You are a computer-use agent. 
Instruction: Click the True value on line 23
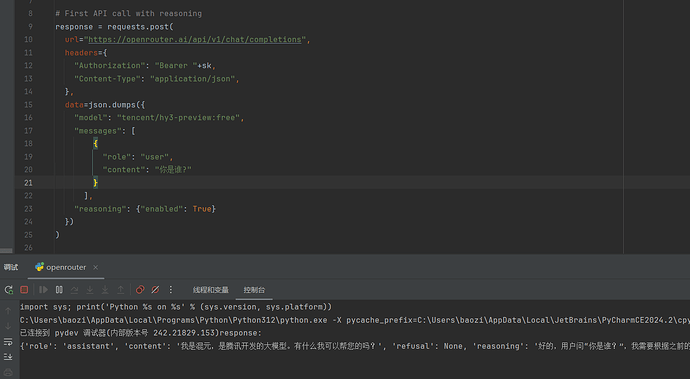tap(202, 209)
